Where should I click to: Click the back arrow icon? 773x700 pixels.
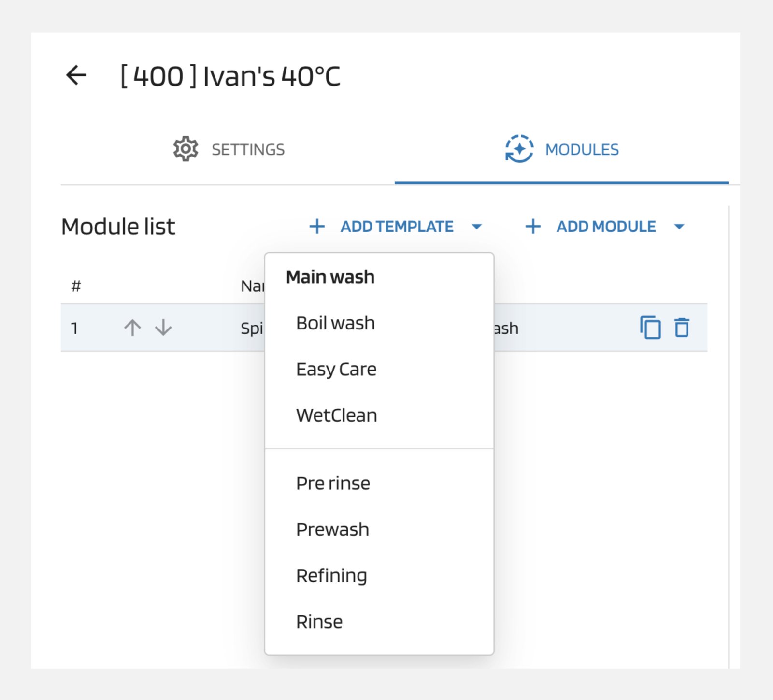(76, 75)
